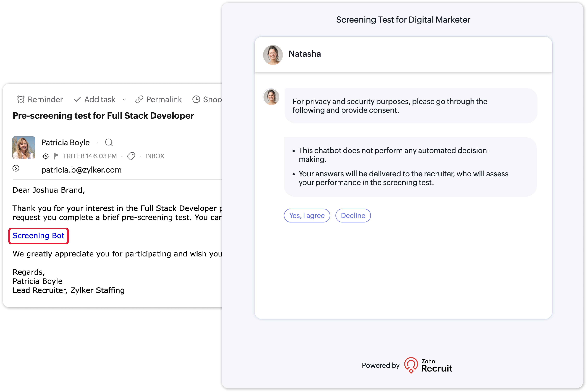Click the Reminder alarm clock icon
Image resolution: width=587 pixels, height=392 pixels.
21,100
